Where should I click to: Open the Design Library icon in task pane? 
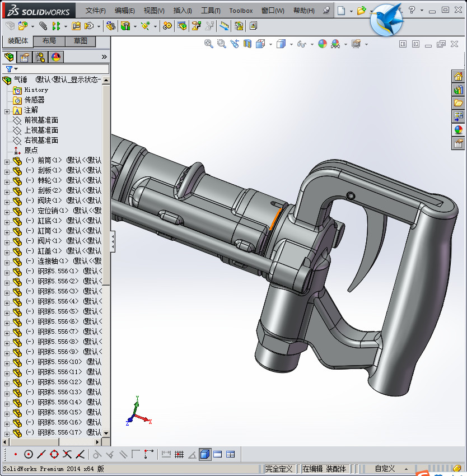pyautogui.click(x=458, y=90)
